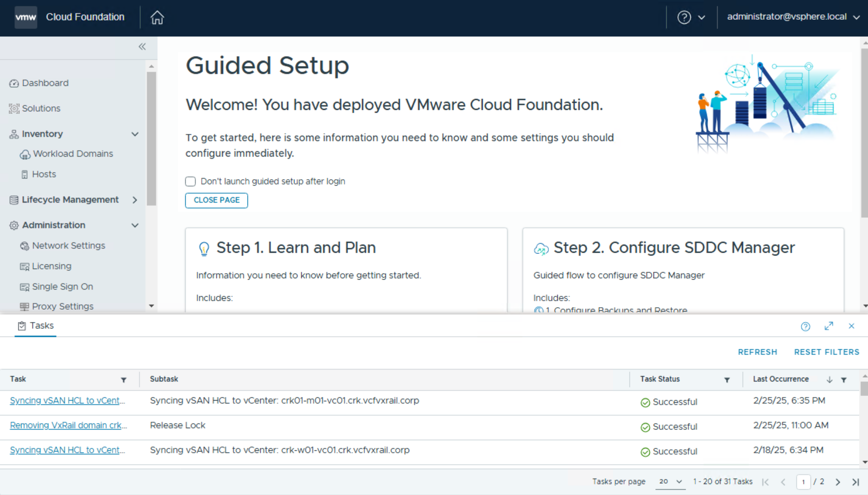Go to next page of tasks
The width and height of the screenshot is (868, 495).
pyautogui.click(x=837, y=482)
